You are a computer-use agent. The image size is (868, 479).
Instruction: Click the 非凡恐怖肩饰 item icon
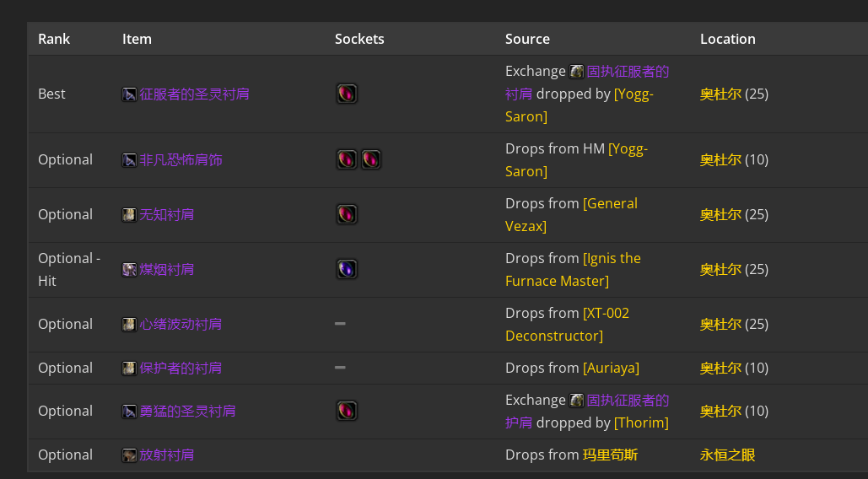pyautogui.click(x=129, y=160)
